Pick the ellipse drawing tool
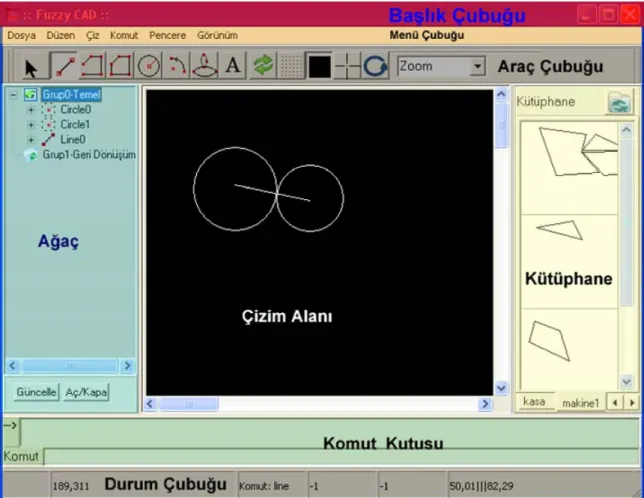 pyautogui.click(x=205, y=66)
